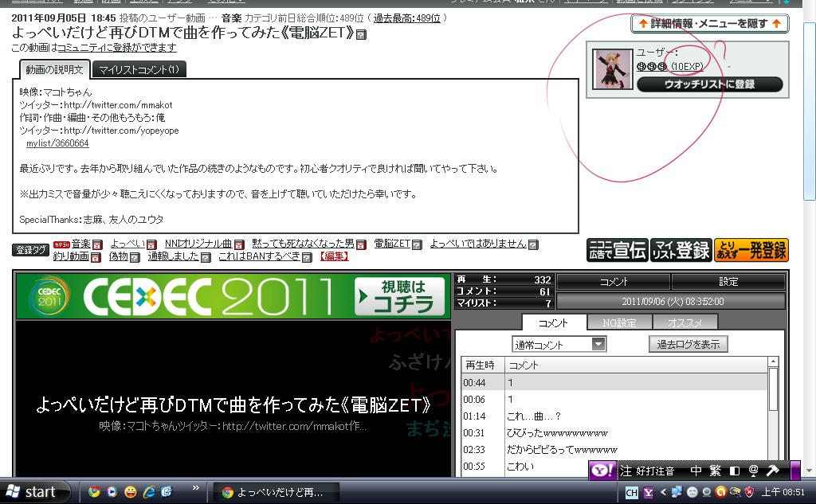This screenshot has height=504, width=816.
Task: Click the 【編集】 tag edit link
Action: point(335,256)
